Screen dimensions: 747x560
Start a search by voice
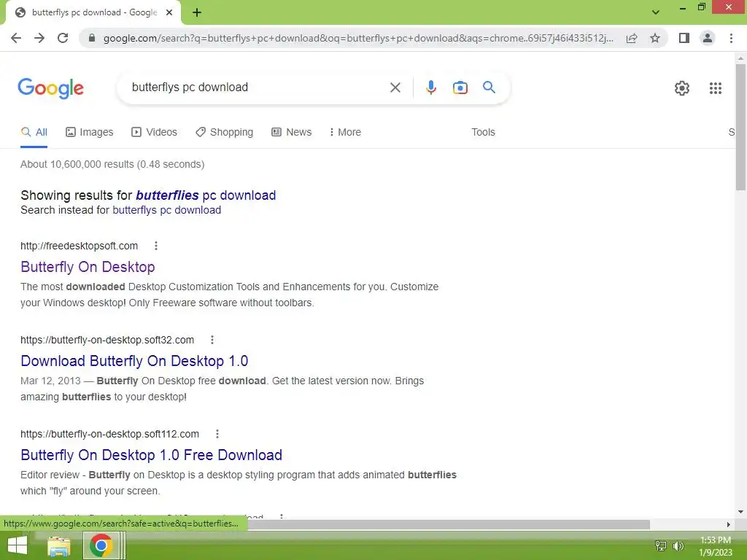pyautogui.click(x=430, y=87)
